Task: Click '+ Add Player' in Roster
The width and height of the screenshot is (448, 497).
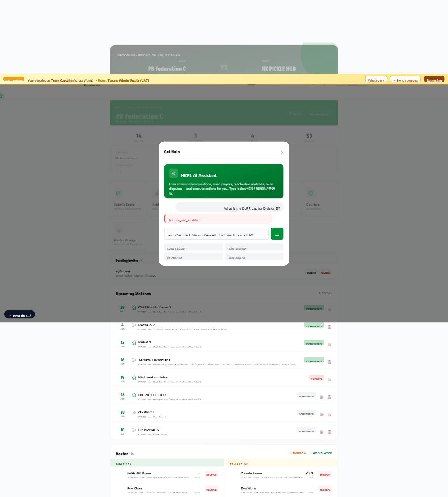Action: [321, 453]
